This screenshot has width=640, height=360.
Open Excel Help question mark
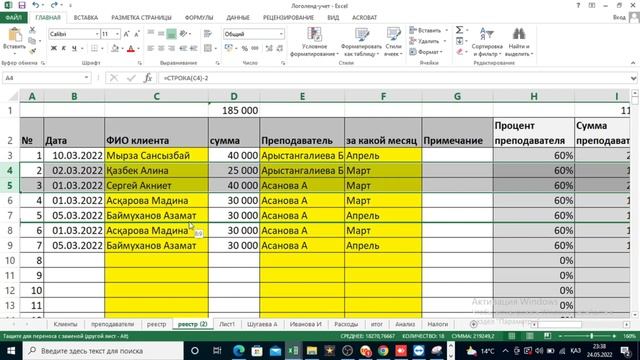point(578,5)
